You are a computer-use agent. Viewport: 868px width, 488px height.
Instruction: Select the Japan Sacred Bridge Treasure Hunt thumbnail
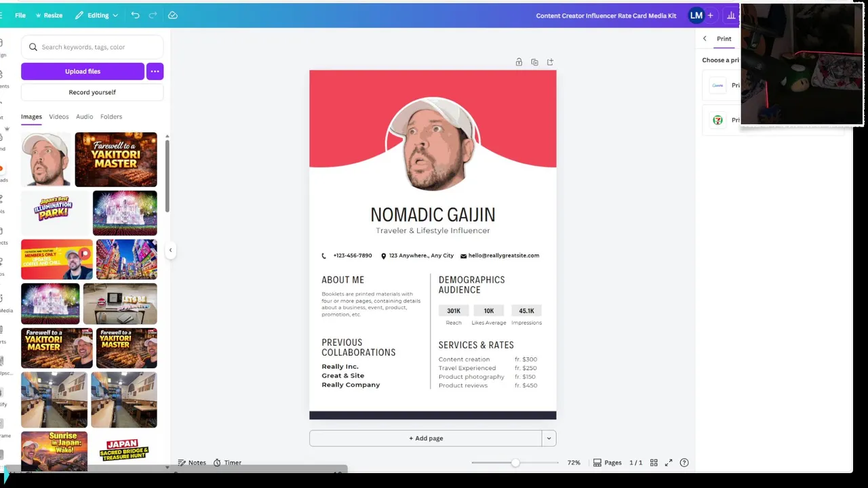[124, 451]
